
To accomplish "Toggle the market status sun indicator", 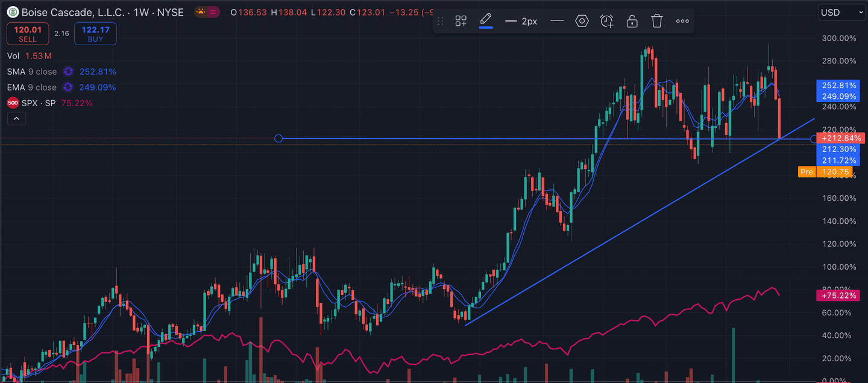I will 200,11.
